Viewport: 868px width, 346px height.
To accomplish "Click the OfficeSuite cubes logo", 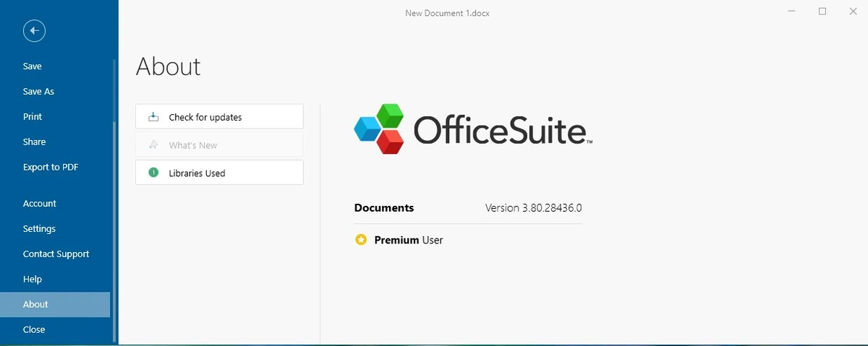I will click(x=380, y=129).
